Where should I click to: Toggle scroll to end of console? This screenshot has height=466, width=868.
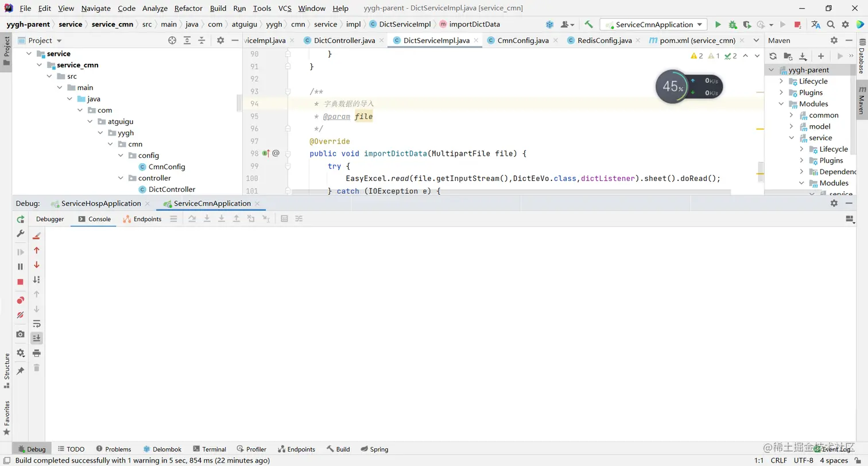(x=37, y=338)
